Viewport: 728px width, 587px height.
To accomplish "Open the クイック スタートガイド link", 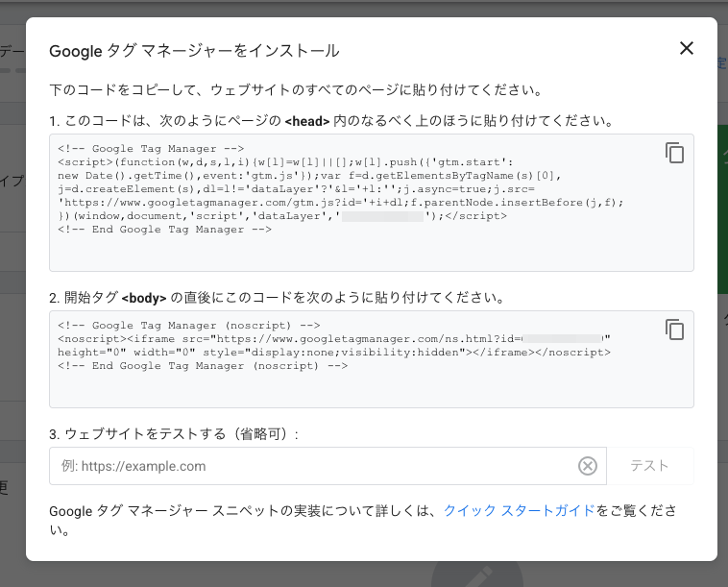I will point(519,511).
